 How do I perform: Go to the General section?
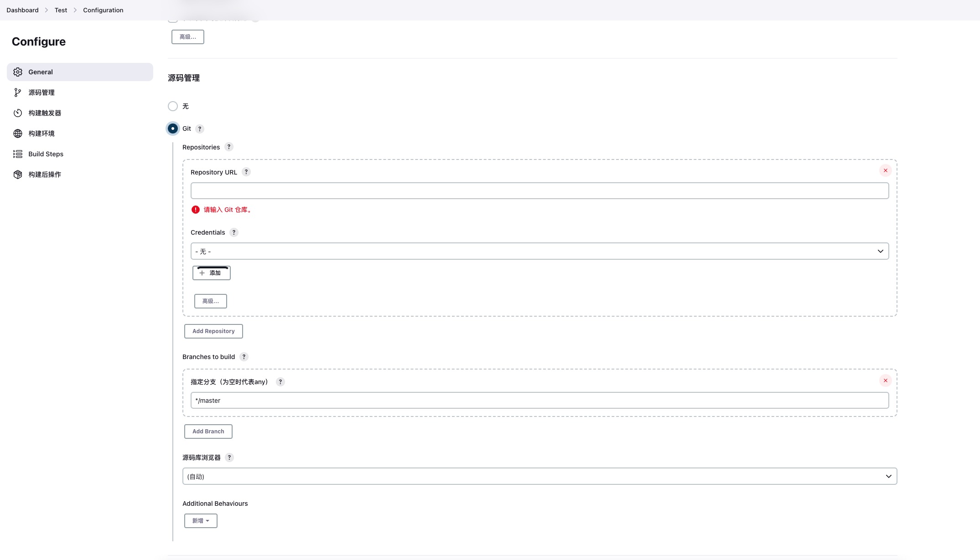(x=80, y=72)
